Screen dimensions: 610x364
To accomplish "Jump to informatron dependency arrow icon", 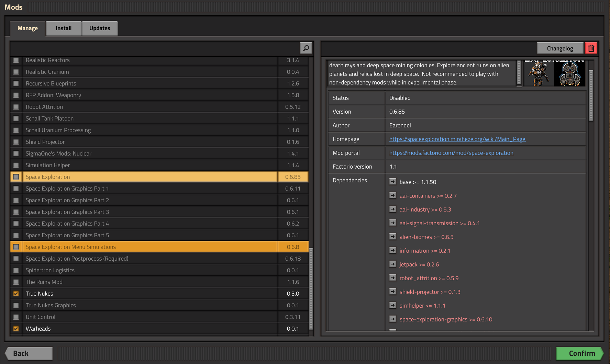I will click(x=393, y=250).
